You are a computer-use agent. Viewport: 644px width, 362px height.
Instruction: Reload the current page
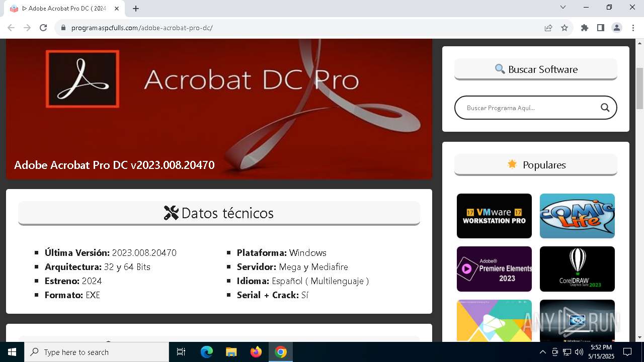43,28
